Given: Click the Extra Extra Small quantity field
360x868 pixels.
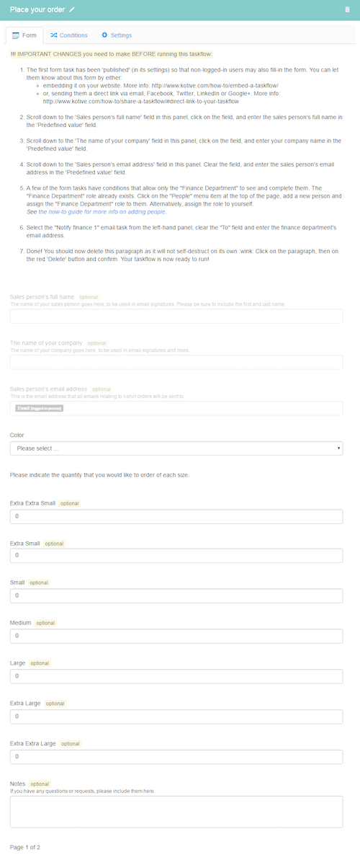Looking at the screenshot, I should [x=176, y=516].
